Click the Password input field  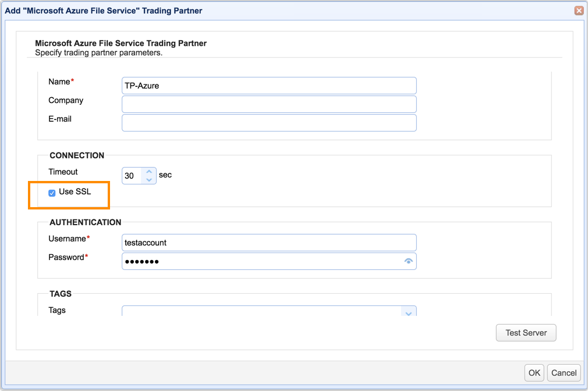(x=256, y=261)
